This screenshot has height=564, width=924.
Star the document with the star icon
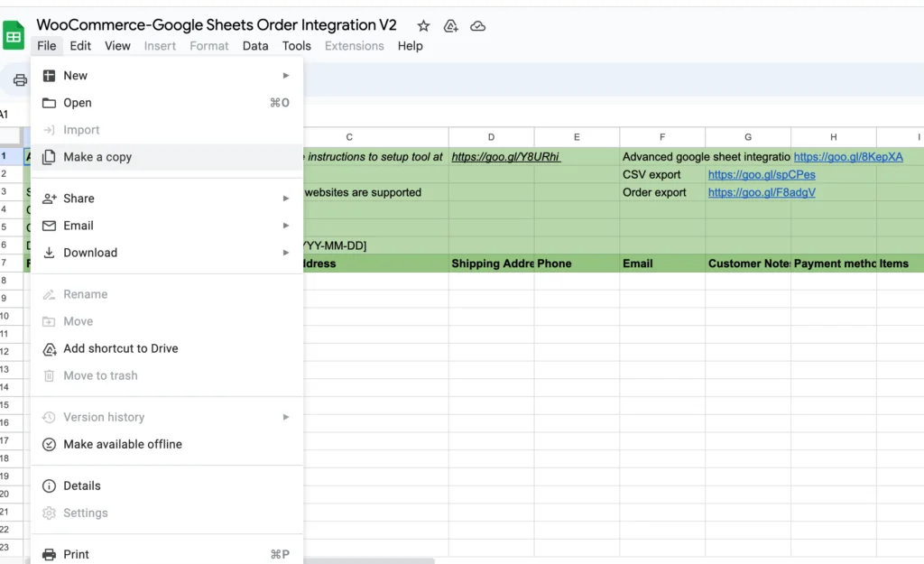423,26
